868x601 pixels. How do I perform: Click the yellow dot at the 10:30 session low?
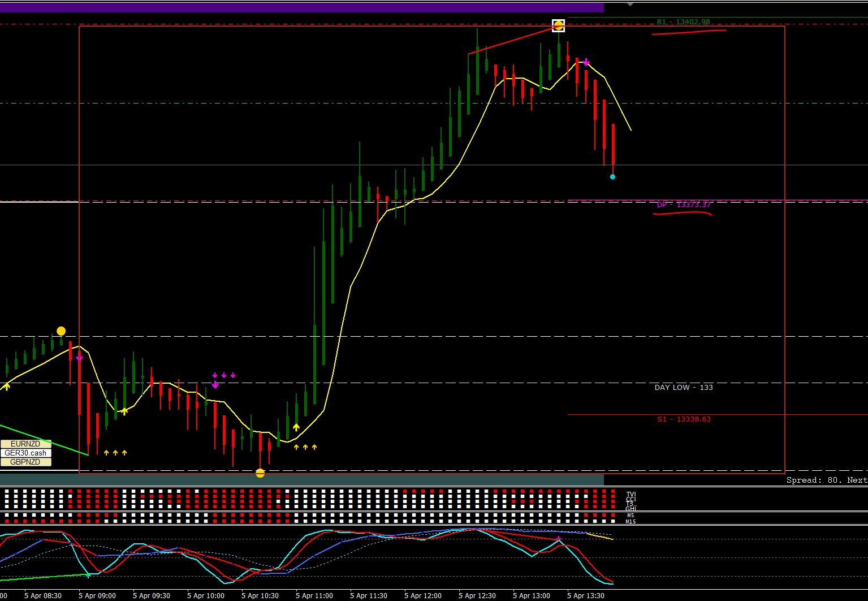coord(260,473)
